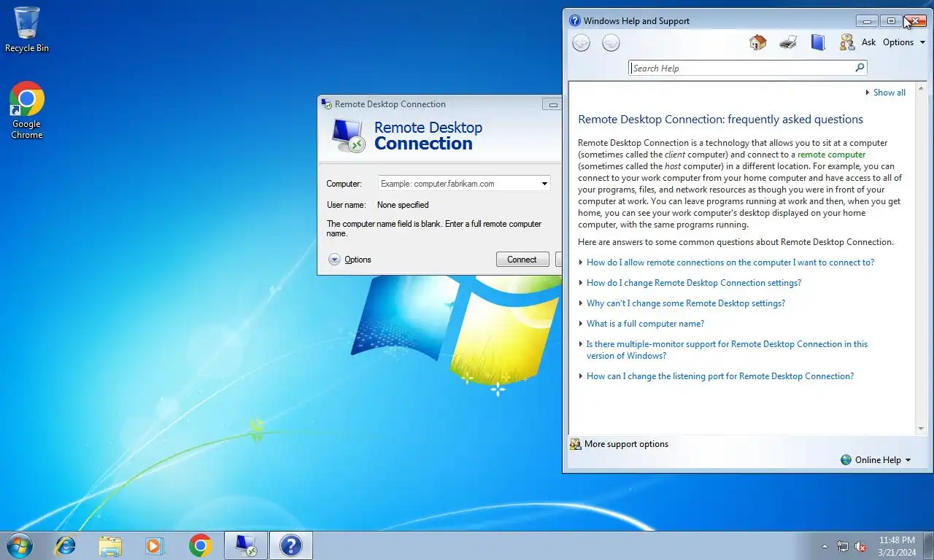This screenshot has width=934, height=560.
Task: Open Recycle Bin desktop icon
Action: (x=27, y=30)
